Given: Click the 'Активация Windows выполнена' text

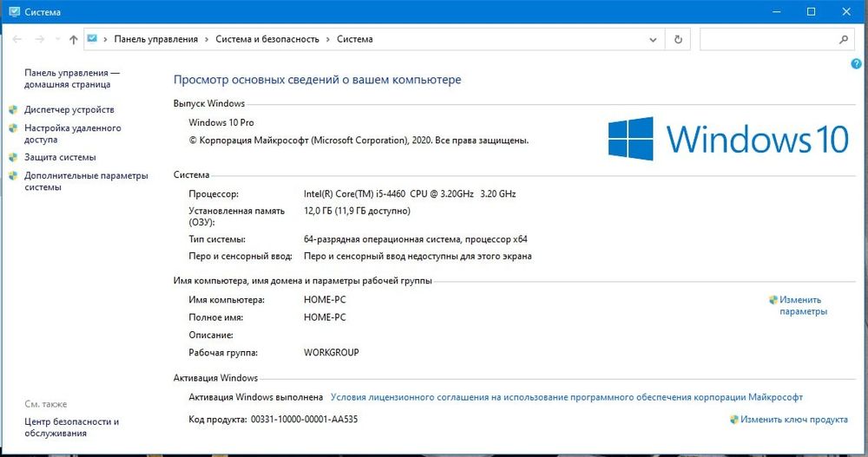Looking at the screenshot, I should click(256, 396).
